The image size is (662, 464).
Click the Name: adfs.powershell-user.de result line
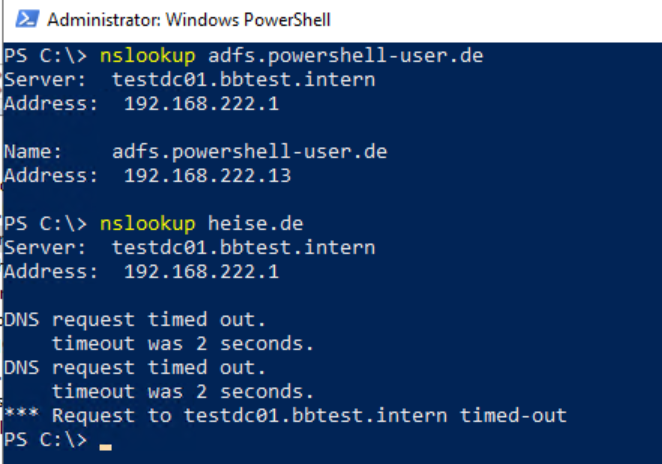tap(195, 152)
